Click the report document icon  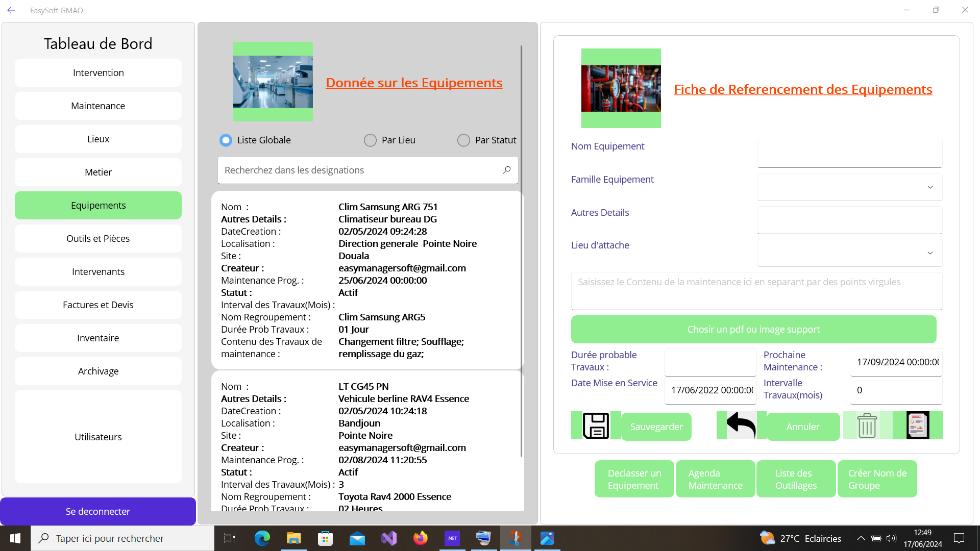(x=917, y=425)
